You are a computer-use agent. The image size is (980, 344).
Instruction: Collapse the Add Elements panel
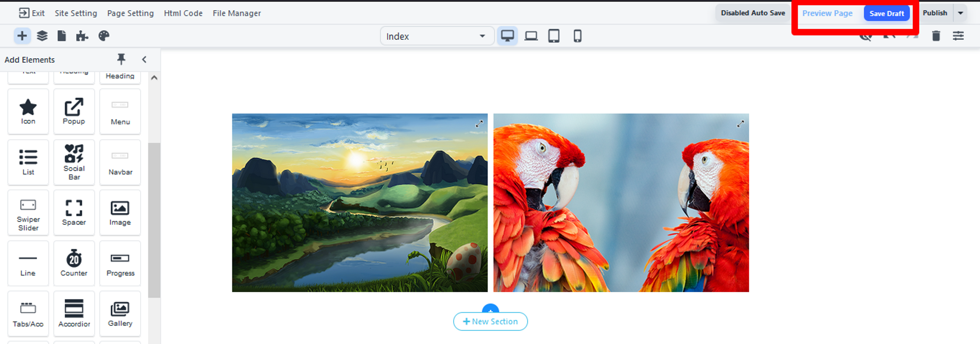pyautogui.click(x=144, y=59)
